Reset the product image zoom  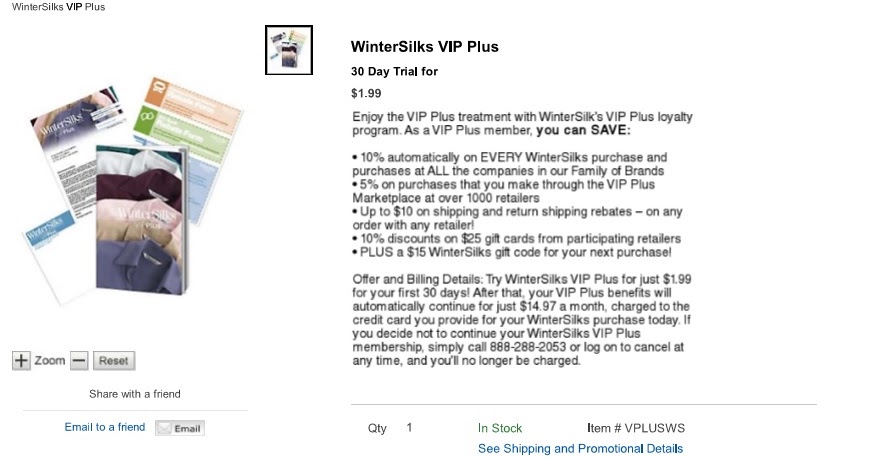(x=114, y=361)
